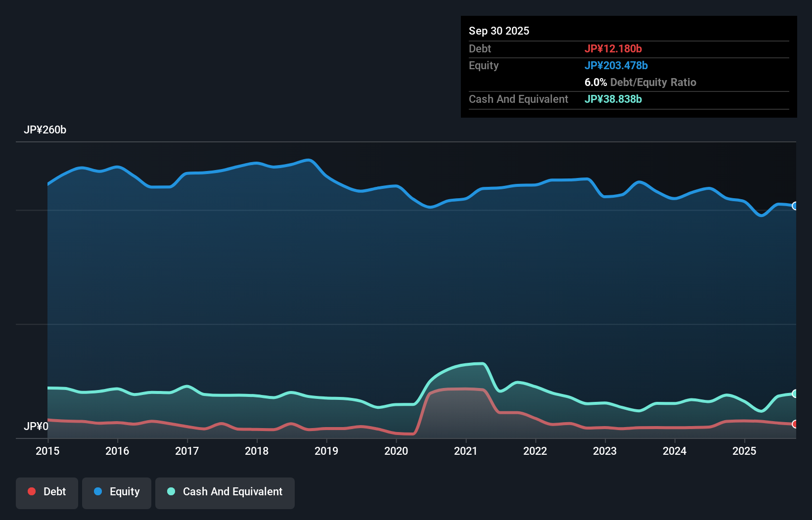Select the red Debt endpoint marker on chart
Viewport: 812px width, 520px height.
pos(795,423)
